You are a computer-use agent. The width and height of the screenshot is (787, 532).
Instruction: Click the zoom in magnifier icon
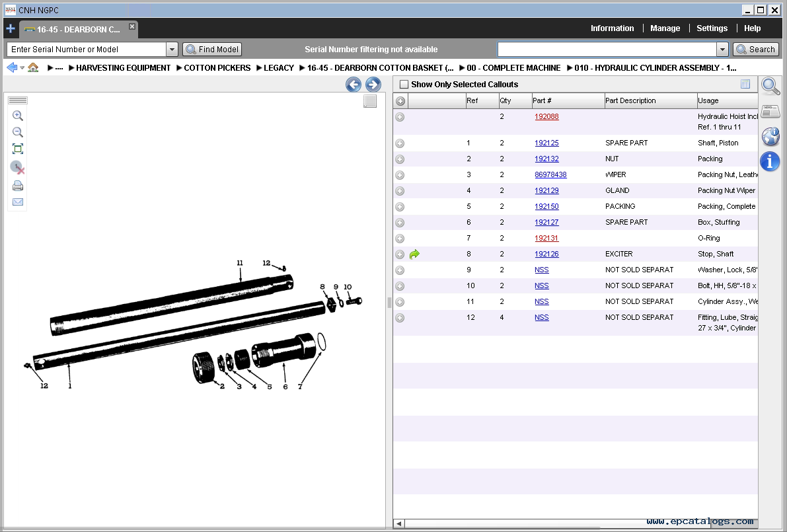pos(18,116)
